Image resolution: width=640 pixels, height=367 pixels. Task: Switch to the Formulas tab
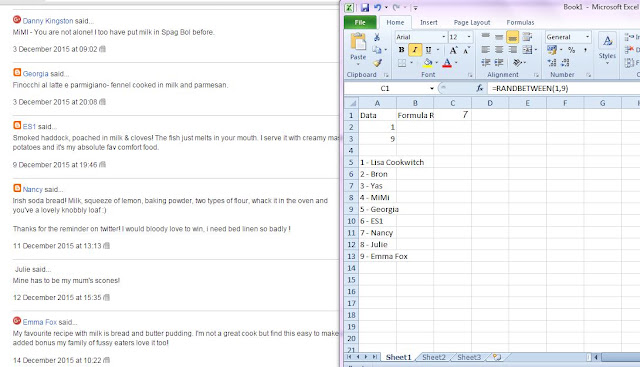(x=520, y=22)
